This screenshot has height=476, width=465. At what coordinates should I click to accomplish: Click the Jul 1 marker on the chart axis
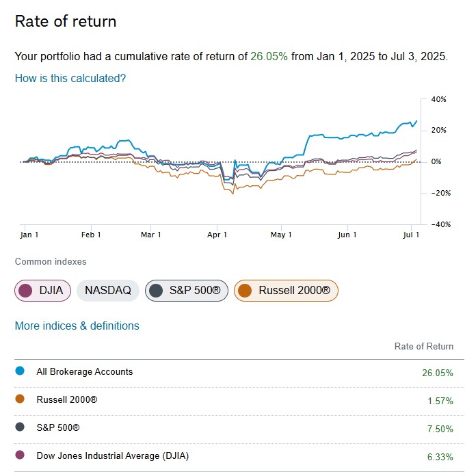click(x=411, y=235)
